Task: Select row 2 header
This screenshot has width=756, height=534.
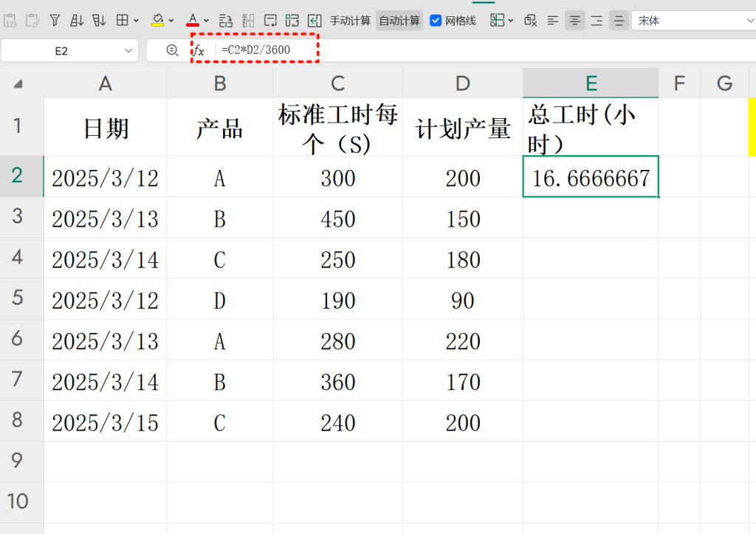Action: tap(21, 176)
